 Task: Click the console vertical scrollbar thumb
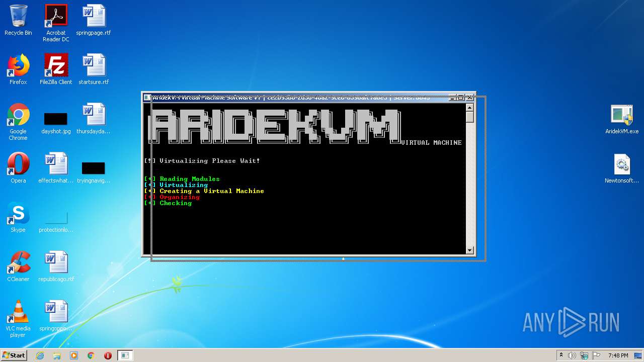(470, 117)
